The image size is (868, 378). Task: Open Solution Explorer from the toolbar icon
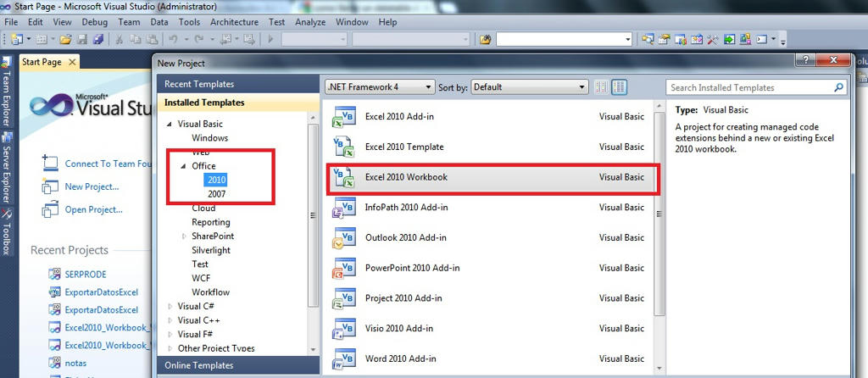point(648,39)
